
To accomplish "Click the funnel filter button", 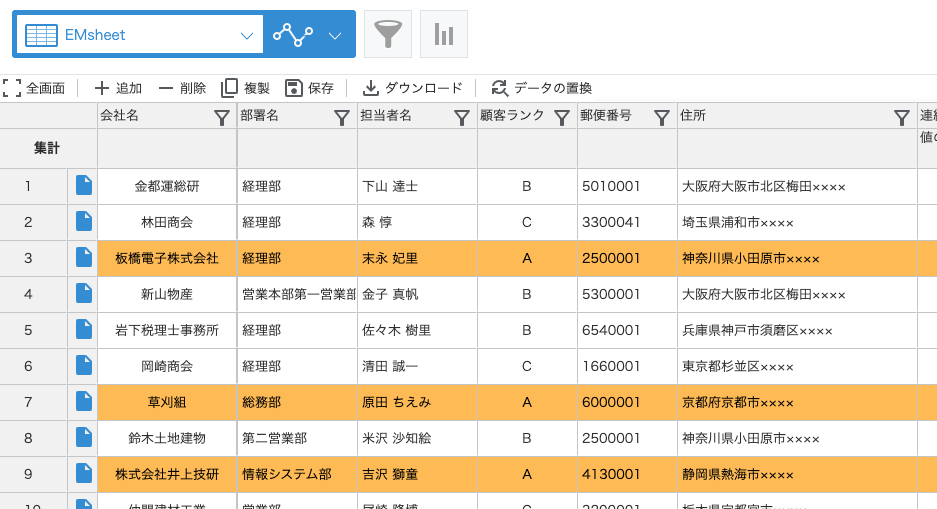I will coord(387,35).
